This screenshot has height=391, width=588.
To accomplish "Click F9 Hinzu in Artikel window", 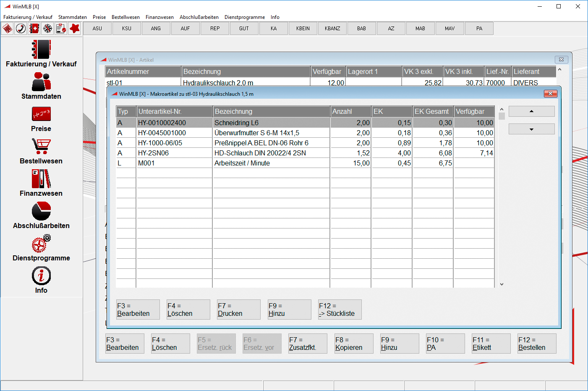I will [400, 344].
